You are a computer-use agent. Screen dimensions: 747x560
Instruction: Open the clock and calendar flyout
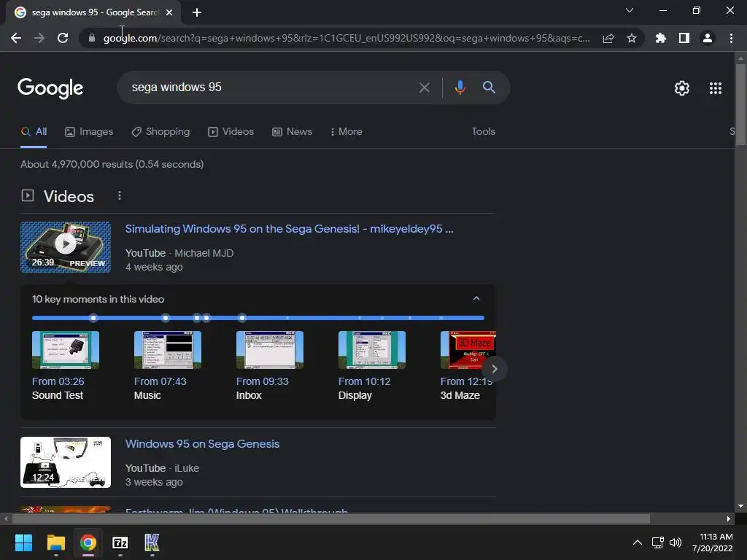[713, 542]
